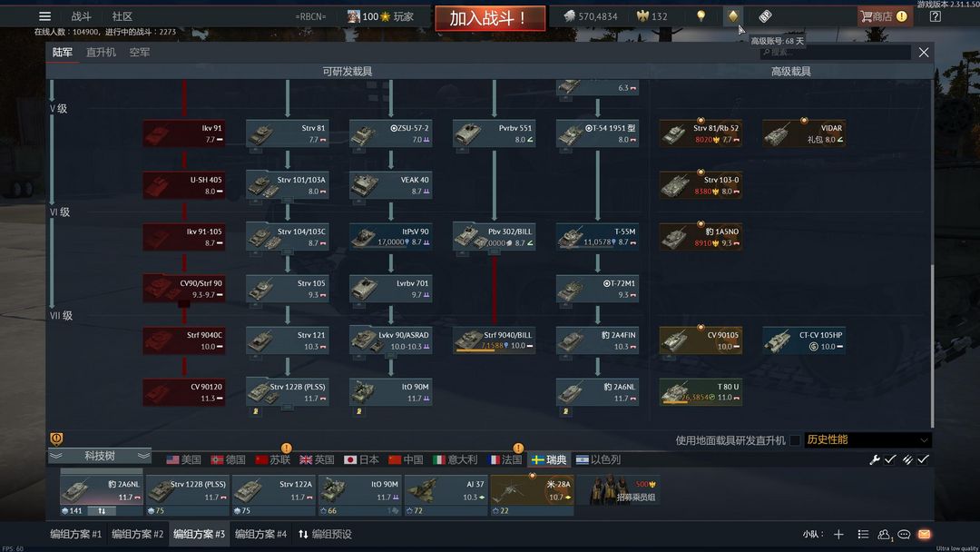This screenshot has width=980, height=552.
Task: Select the Ikv 91 vehicle card
Action: pyautogui.click(x=183, y=133)
